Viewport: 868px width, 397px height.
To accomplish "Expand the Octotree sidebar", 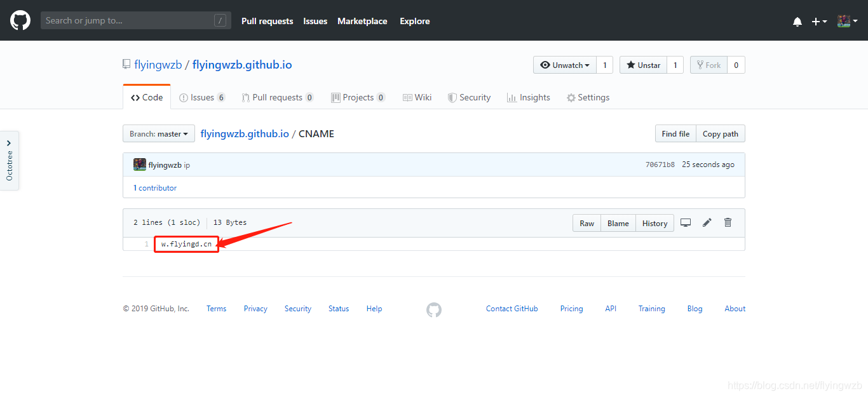I will coord(9,160).
